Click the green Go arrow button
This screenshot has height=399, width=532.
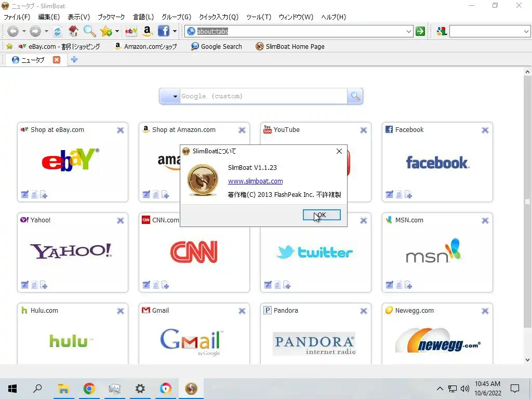point(420,31)
